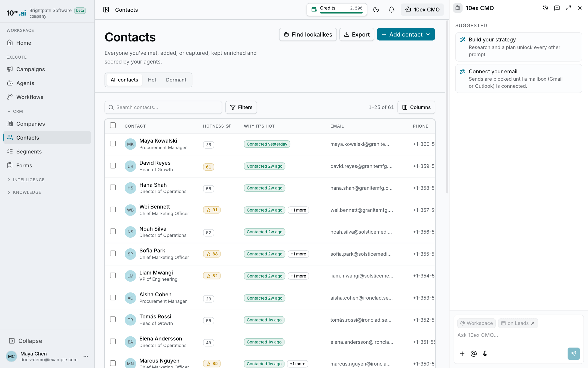Close the 10ex CMO panel

580,8
